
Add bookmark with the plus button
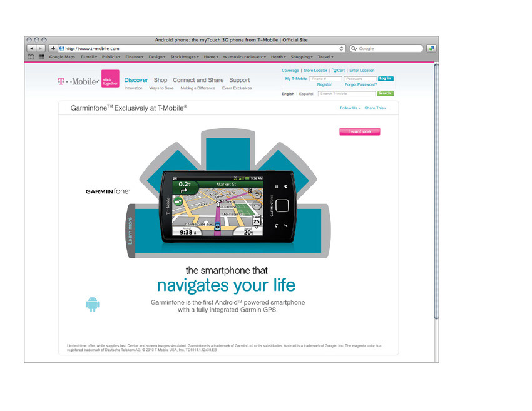tap(53, 49)
